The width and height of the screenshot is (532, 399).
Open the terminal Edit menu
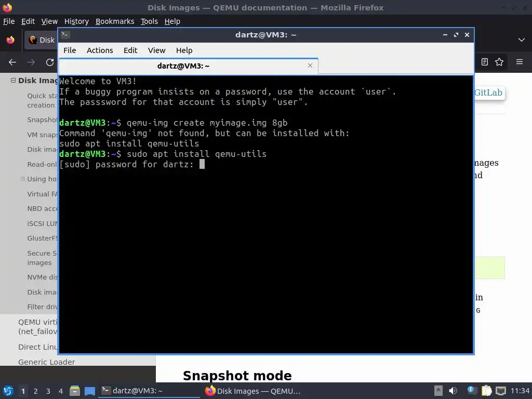pyautogui.click(x=130, y=50)
